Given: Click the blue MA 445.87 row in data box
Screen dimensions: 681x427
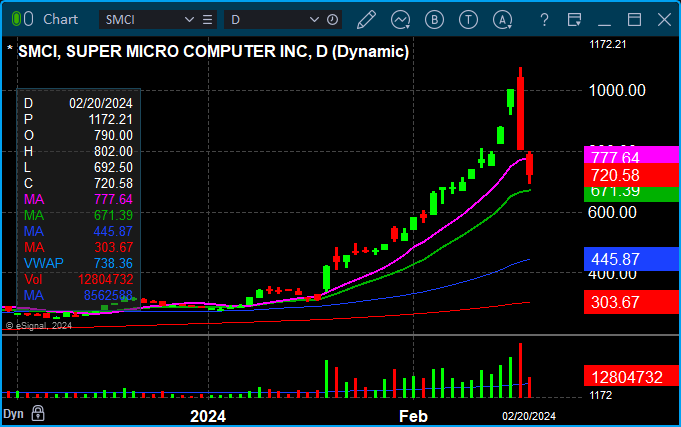Looking at the screenshot, I should pos(78,232).
